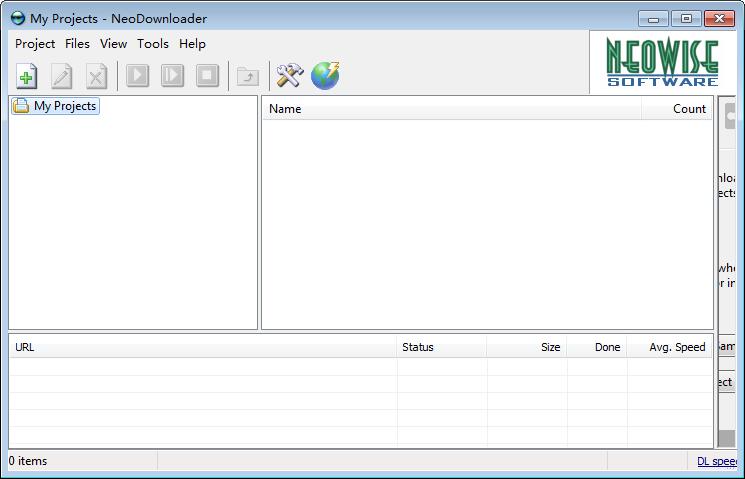
Task: Open settings via hammer and wrench icon
Action: pos(290,75)
